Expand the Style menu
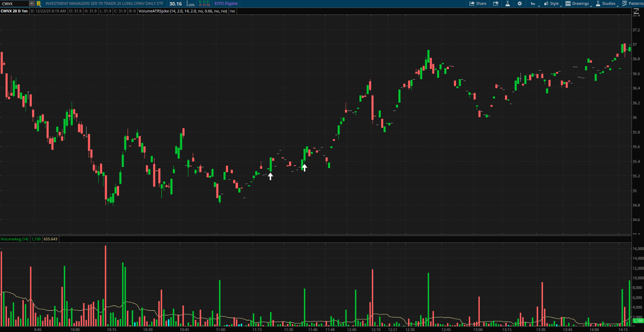644x332 pixels. (x=552, y=4)
